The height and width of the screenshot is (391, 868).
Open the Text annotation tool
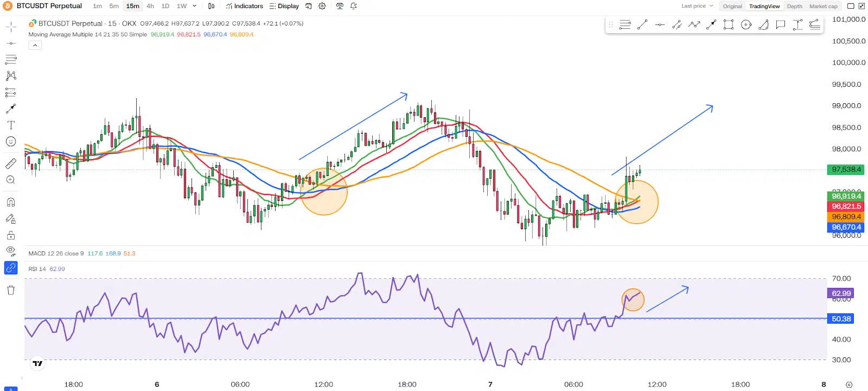(x=11, y=125)
